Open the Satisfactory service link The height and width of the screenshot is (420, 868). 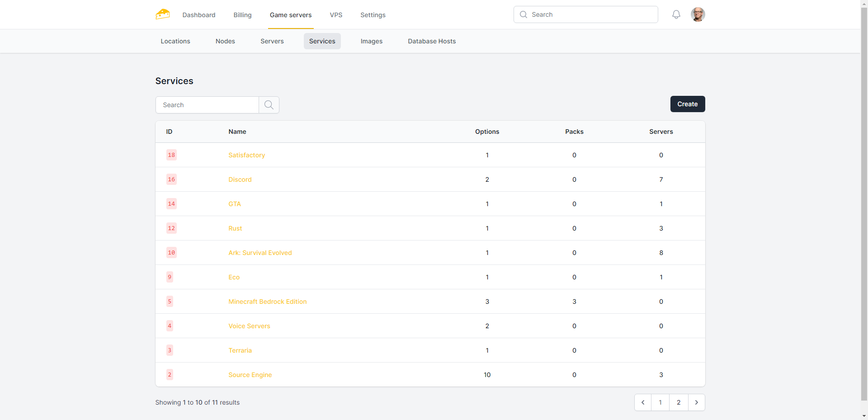[246, 155]
